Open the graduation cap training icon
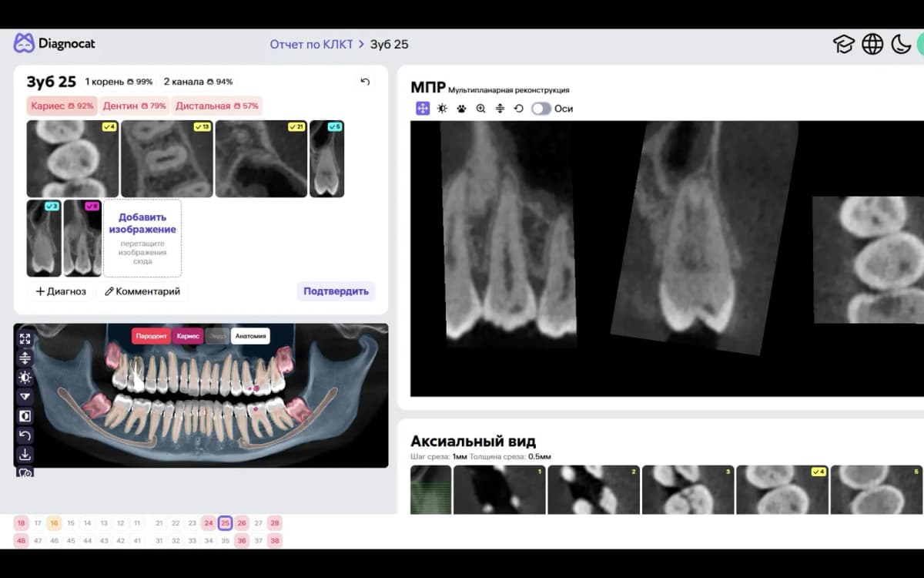924x578 pixels. coord(844,44)
